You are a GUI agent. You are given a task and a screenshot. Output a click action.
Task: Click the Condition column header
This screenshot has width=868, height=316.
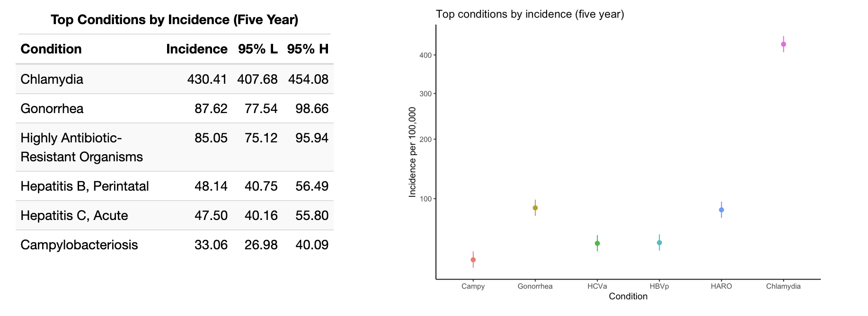(x=51, y=49)
